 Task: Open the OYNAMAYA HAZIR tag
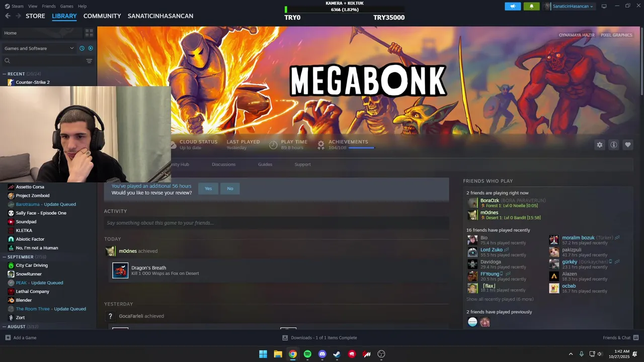coord(577,35)
